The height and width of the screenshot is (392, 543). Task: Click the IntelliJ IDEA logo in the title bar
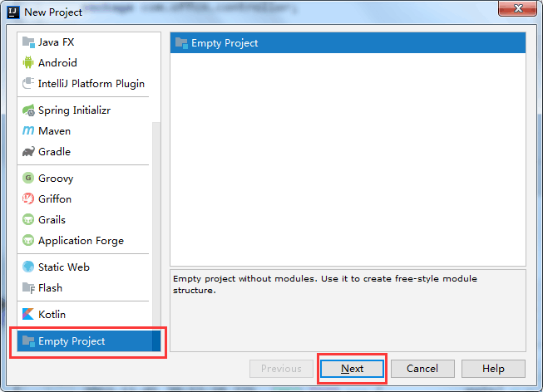(x=13, y=12)
